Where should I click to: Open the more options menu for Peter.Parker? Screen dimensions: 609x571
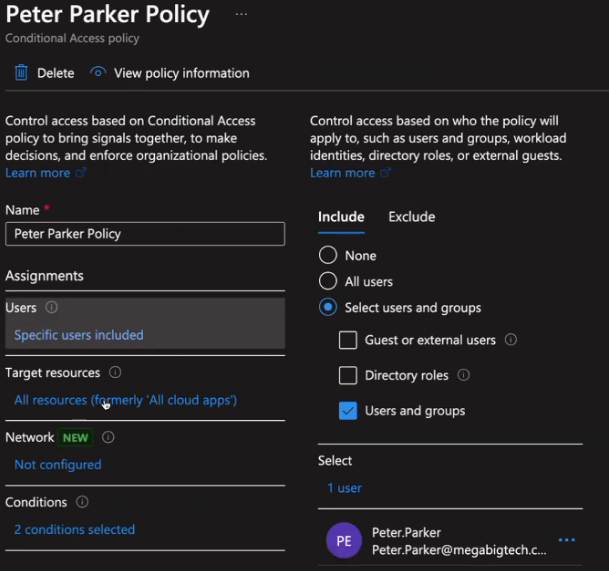[567, 541]
